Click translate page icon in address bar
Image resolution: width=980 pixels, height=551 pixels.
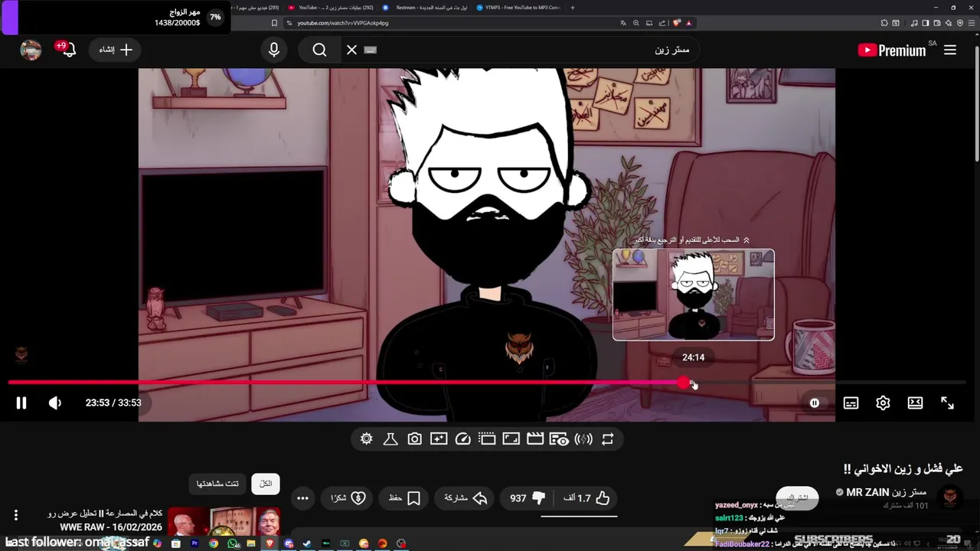pyautogui.click(x=623, y=23)
